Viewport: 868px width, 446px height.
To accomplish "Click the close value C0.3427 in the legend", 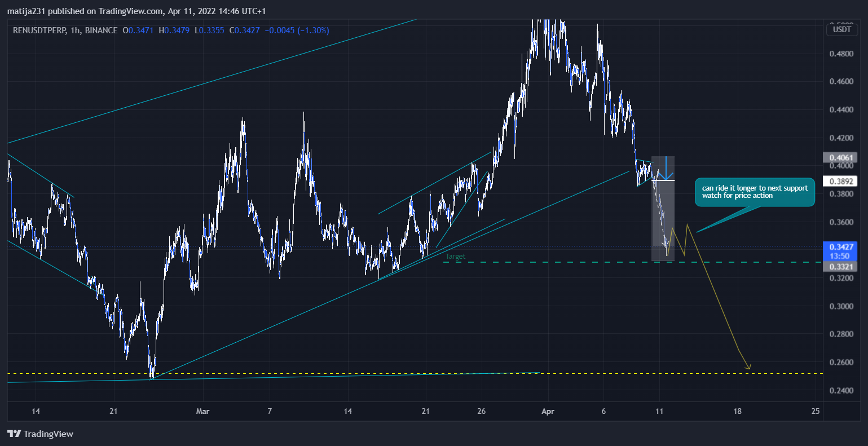I will pos(244,30).
